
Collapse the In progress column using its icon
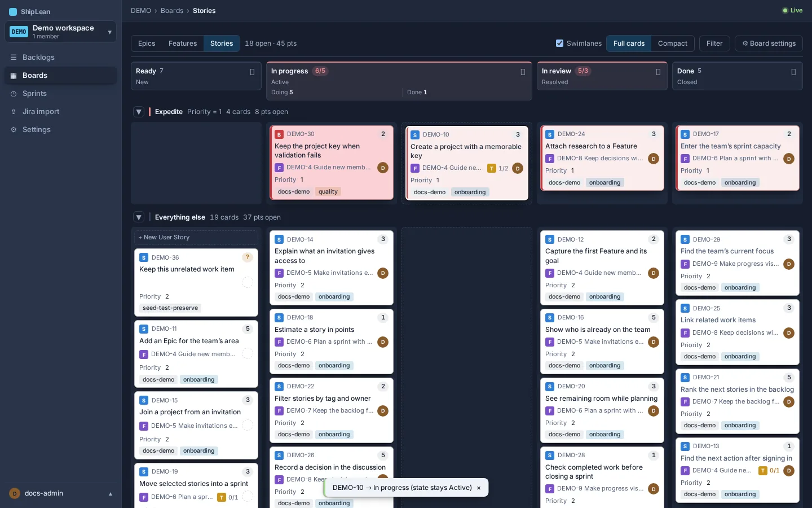click(x=523, y=72)
